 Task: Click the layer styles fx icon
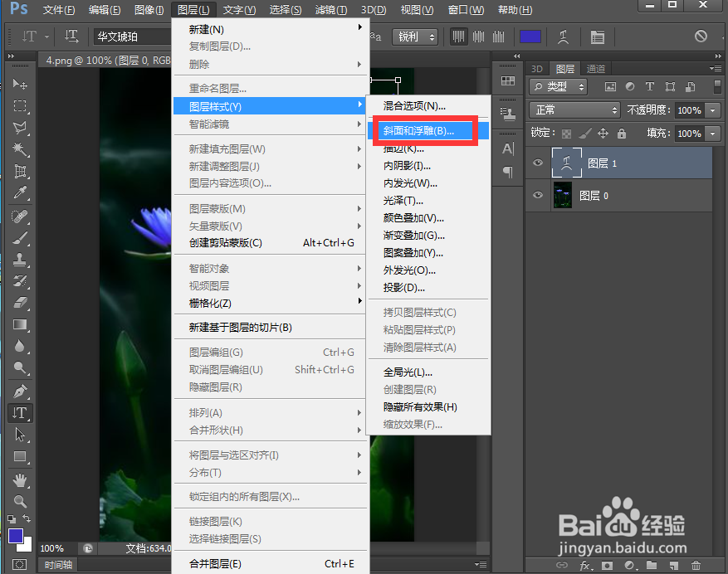pyautogui.click(x=584, y=565)
